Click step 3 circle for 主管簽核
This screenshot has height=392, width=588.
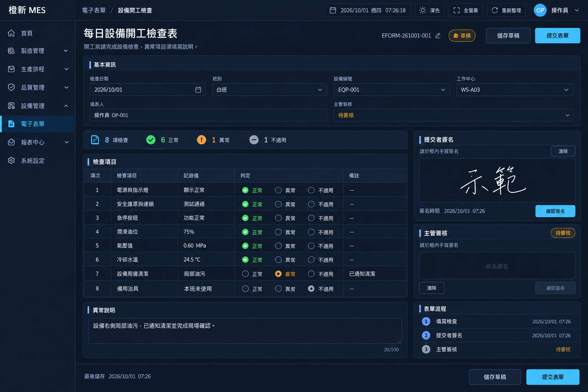[426, 349]
